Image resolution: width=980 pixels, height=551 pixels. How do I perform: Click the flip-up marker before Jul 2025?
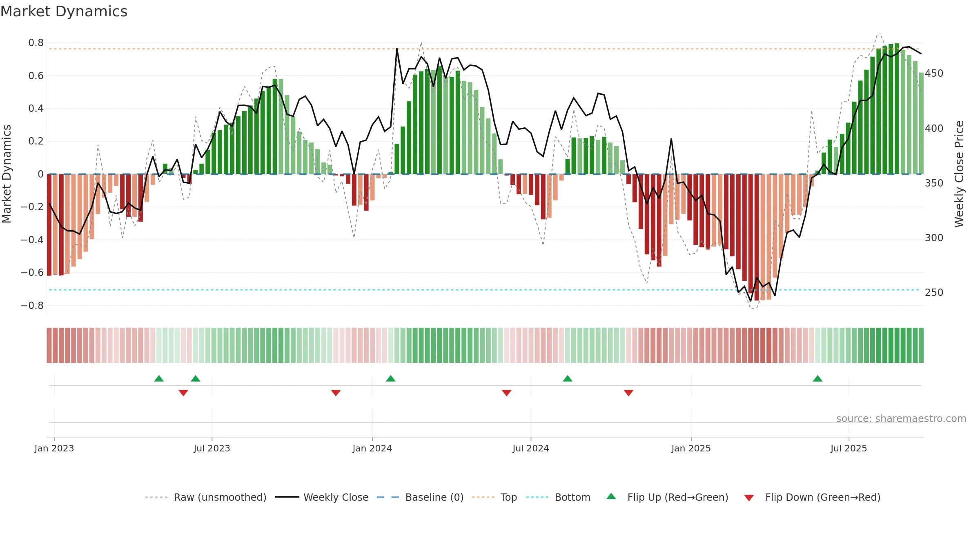click(x=817, y=378)
